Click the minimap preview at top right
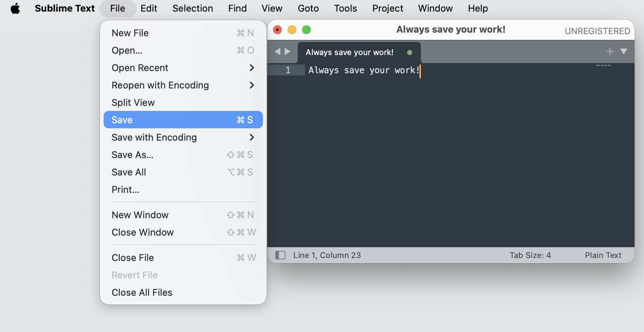 coord(603,65)
